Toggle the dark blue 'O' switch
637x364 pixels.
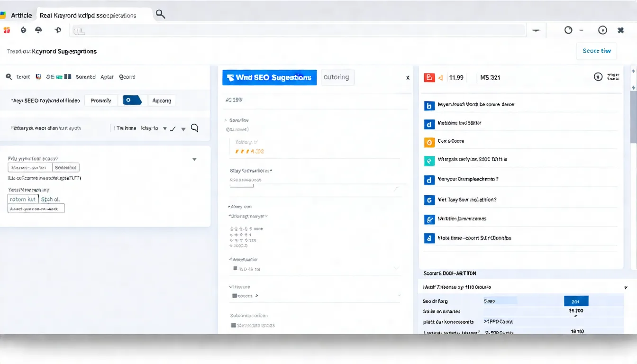click(x=132, y=100)
